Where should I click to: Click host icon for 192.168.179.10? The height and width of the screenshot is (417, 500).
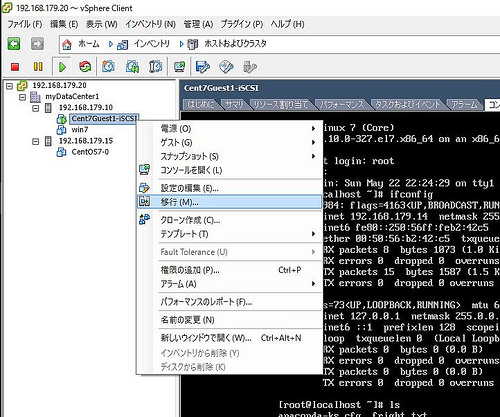click(48, 108)
